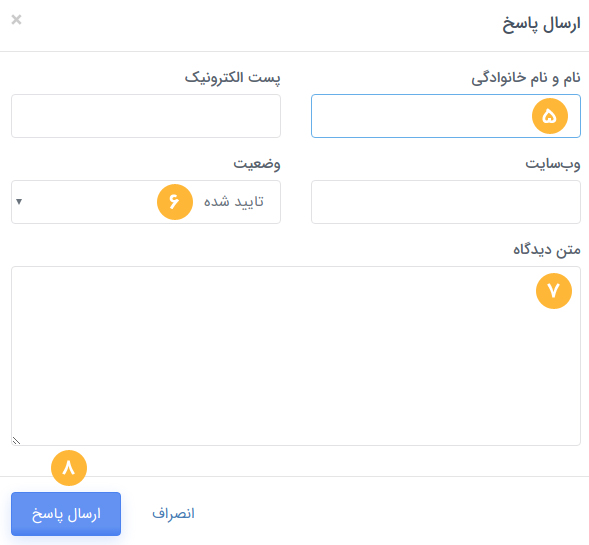Cancel via the انصراف link

[x=173, y=513]
